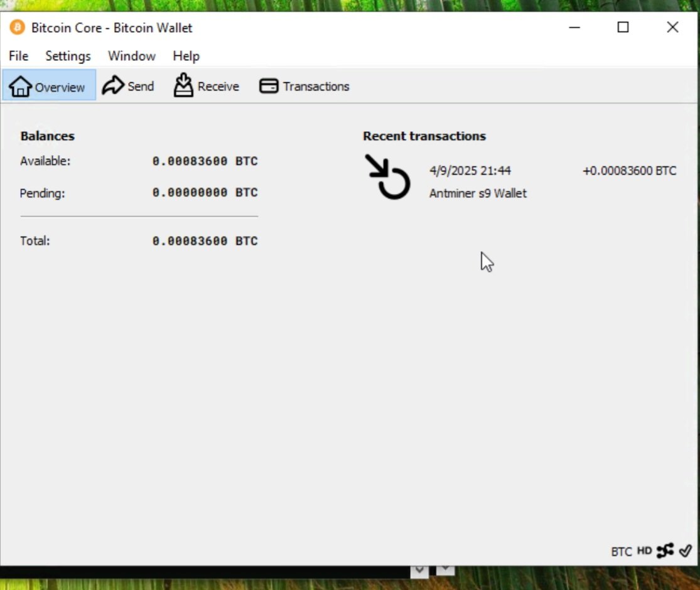Click the Bitcoin logo in the title bar

coord(16,28)
